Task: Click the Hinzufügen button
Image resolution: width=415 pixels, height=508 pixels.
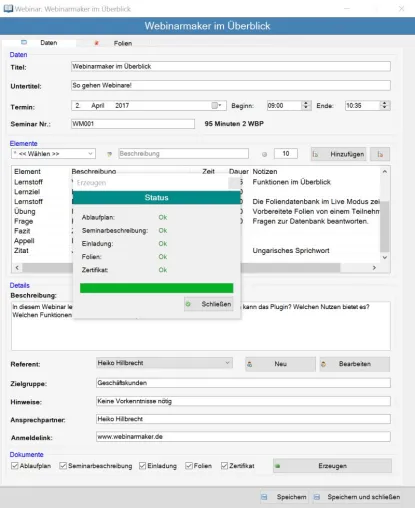Action: (x=338, y=154)
